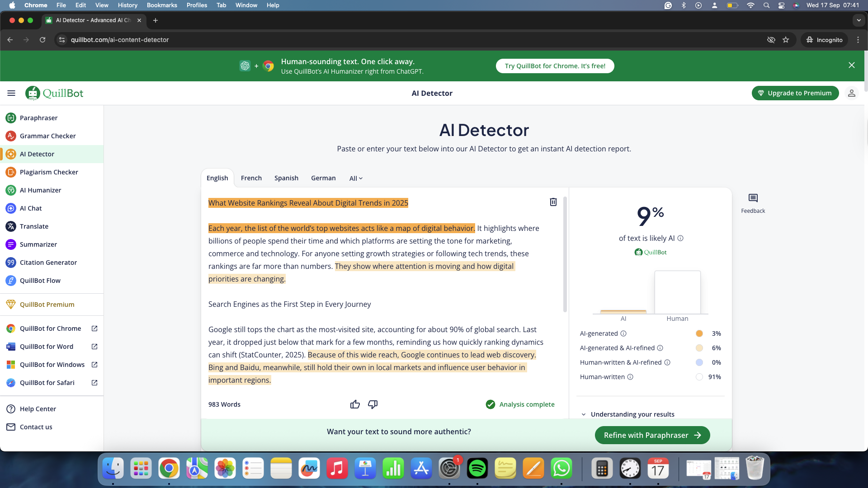This screenshot has width=868, height=488.
Task: Open new browser tab
Action: point(156,20)
